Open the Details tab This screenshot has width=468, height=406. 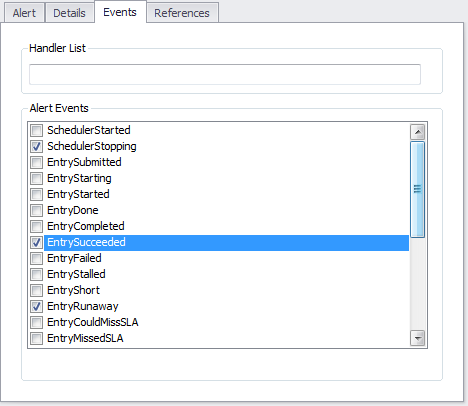[x=69, y=13]
